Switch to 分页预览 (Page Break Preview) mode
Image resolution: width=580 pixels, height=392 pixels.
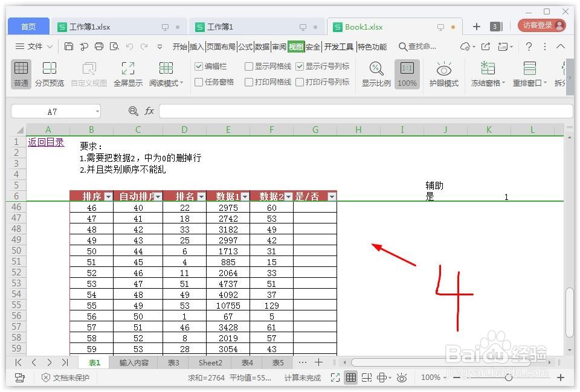(50, 74)
